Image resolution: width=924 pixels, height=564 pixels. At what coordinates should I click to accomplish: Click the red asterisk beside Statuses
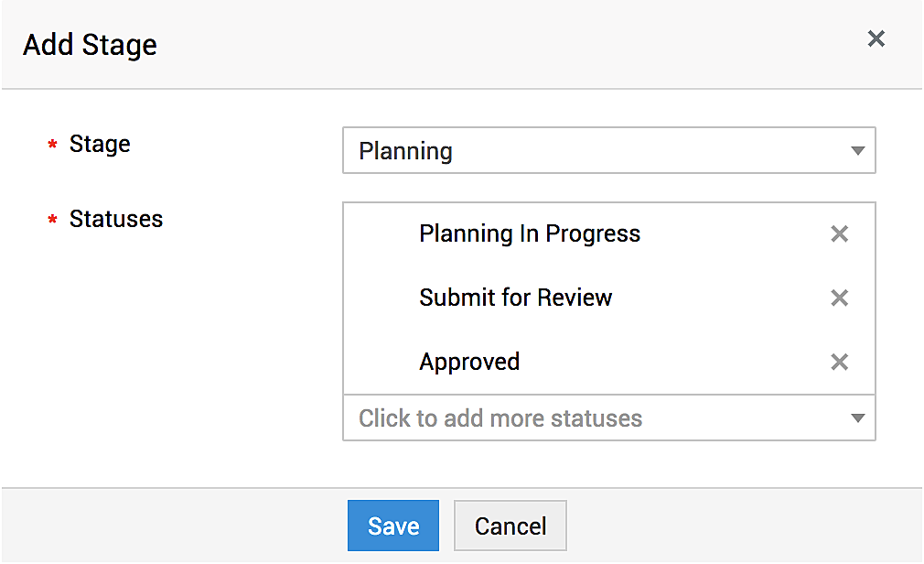[x=52, y=222]
